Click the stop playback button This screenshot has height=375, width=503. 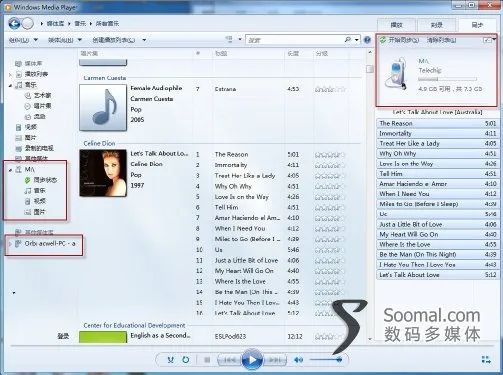[x=207, y=360]
